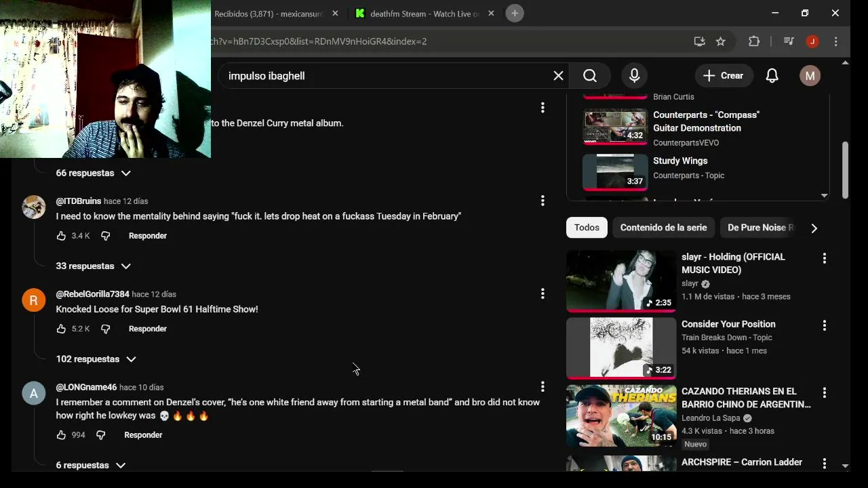Open the Crear upload menu

pos(724,76)
